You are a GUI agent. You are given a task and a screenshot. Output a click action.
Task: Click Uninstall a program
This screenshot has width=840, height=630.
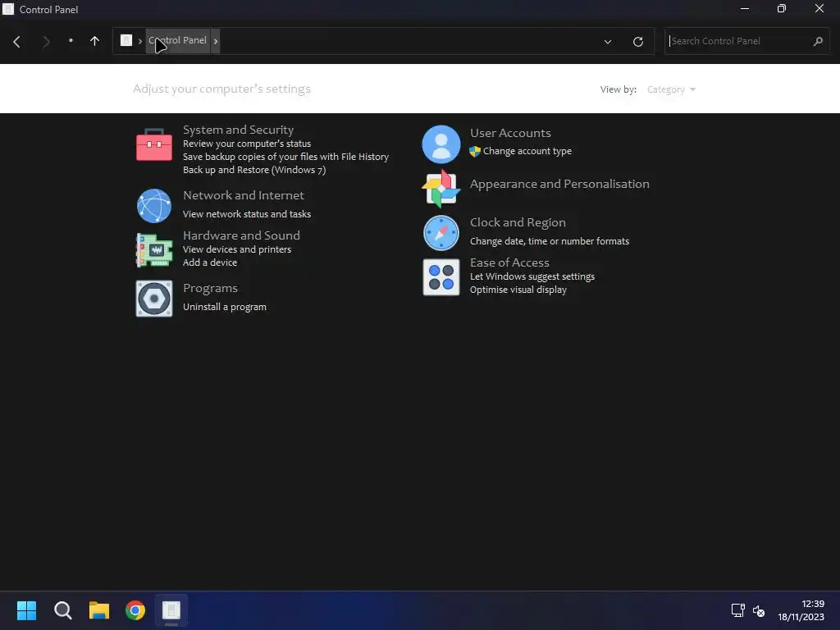(225, 307)
